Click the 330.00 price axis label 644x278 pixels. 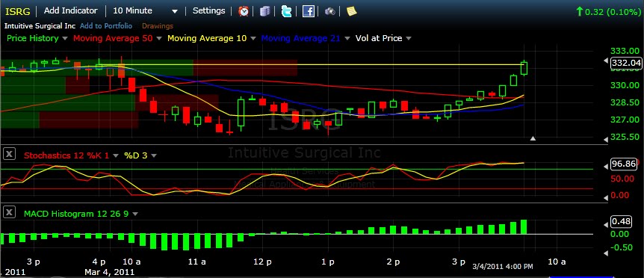click(625, 85)
